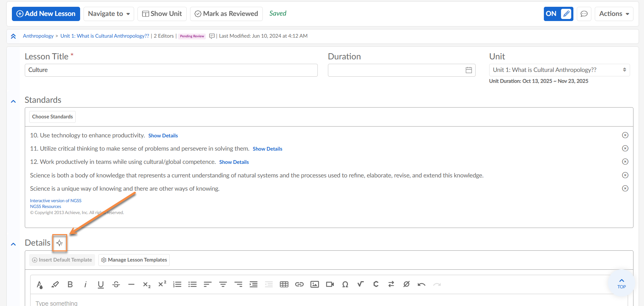Open the text color picker

[x=40, y=284]
